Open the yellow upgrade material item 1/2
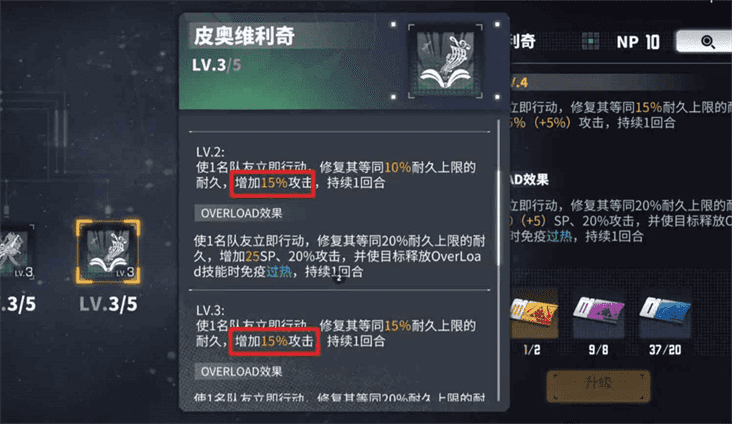 (x=534, y=314)
